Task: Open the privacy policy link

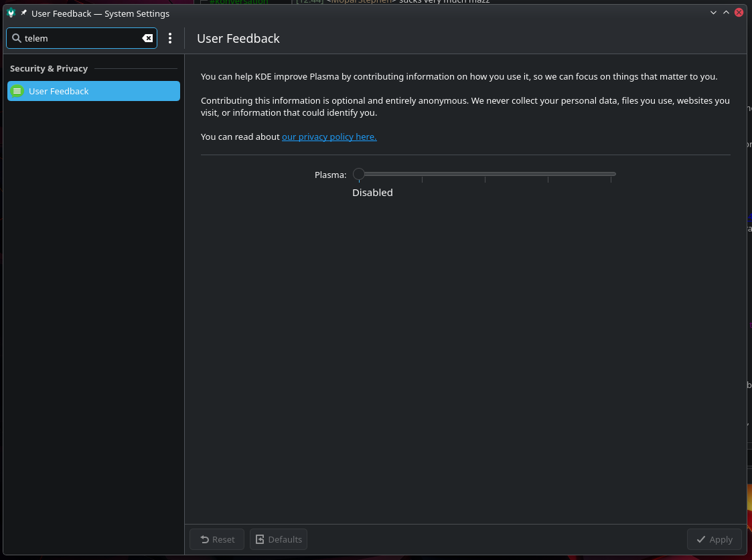Action: [x=329, y=136]
